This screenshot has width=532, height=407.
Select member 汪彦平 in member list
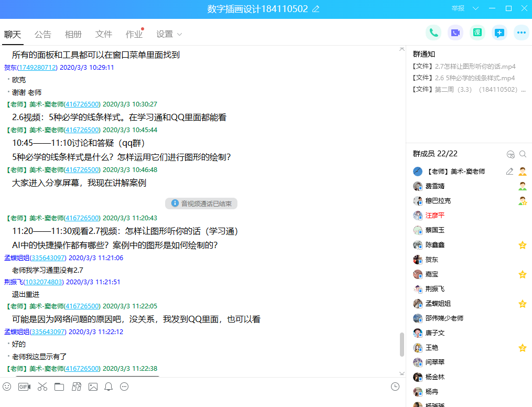[x=435, y=215]
